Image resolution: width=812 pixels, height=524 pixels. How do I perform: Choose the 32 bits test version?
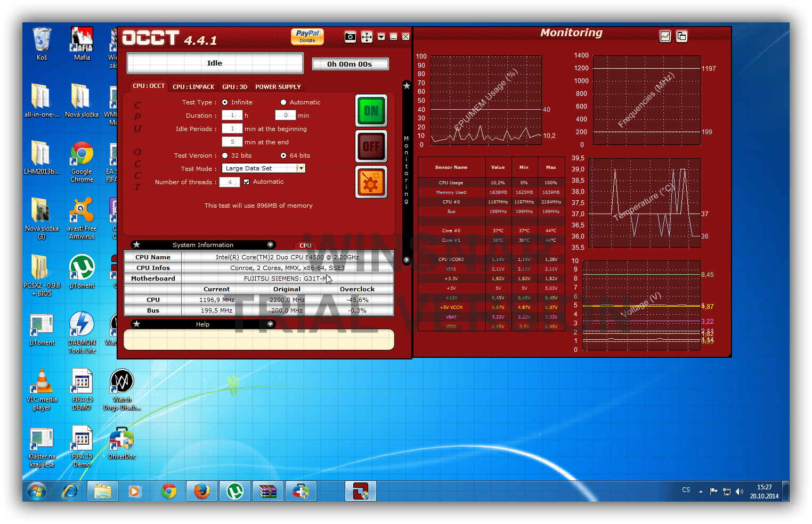pyautogui.click(x=225, y=155)
